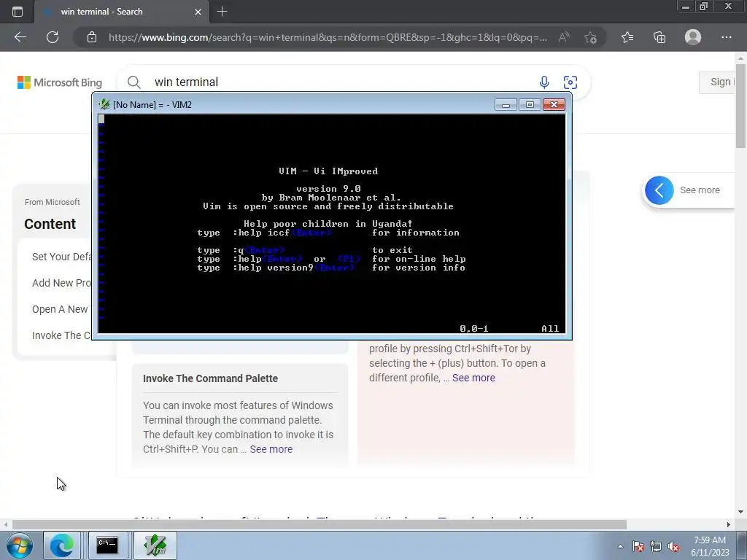This screenshot has height=560, width=747.
Task: Open Edge settings and more menu
Action: point(726,37)
